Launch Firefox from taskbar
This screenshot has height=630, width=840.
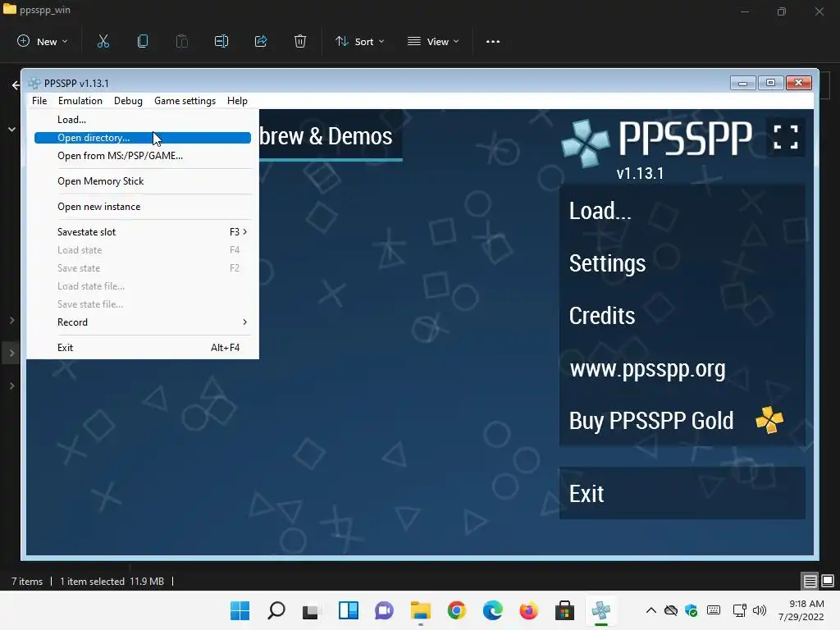coord(529,610)
